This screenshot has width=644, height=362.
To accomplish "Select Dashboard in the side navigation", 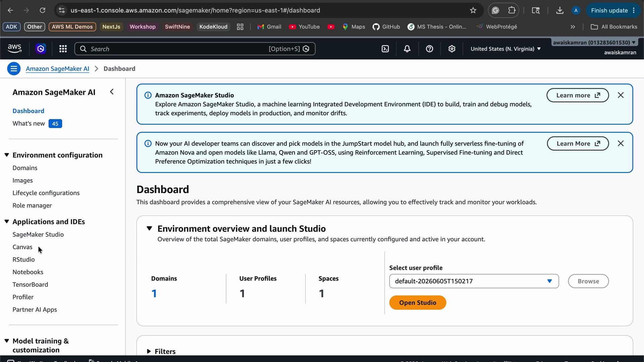I will 28,111.
